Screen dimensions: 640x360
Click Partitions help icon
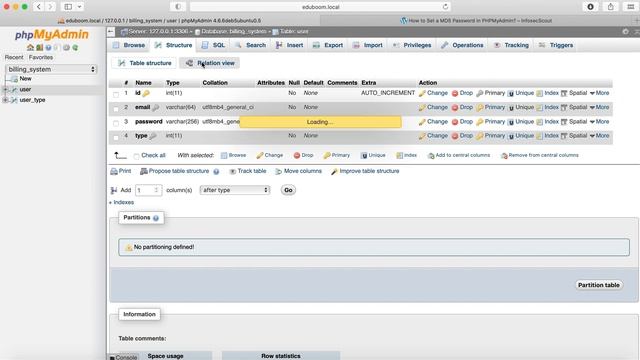[x=156, y=218]
